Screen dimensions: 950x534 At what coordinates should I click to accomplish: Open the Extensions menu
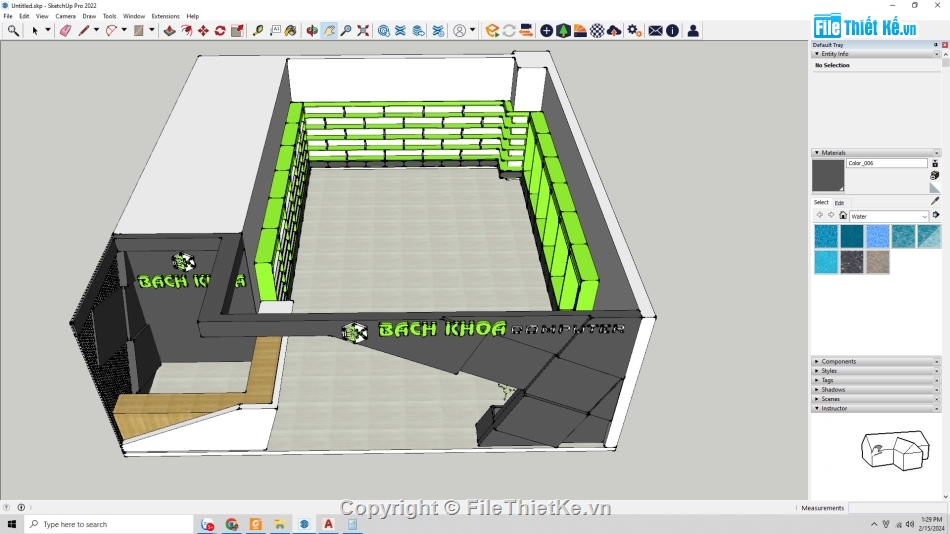(x=165, y=16)
